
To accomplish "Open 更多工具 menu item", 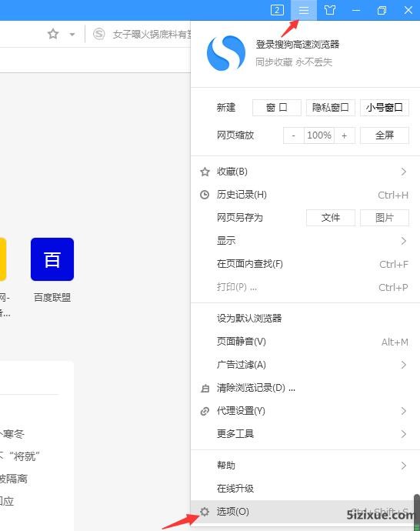I will (305, 434).
